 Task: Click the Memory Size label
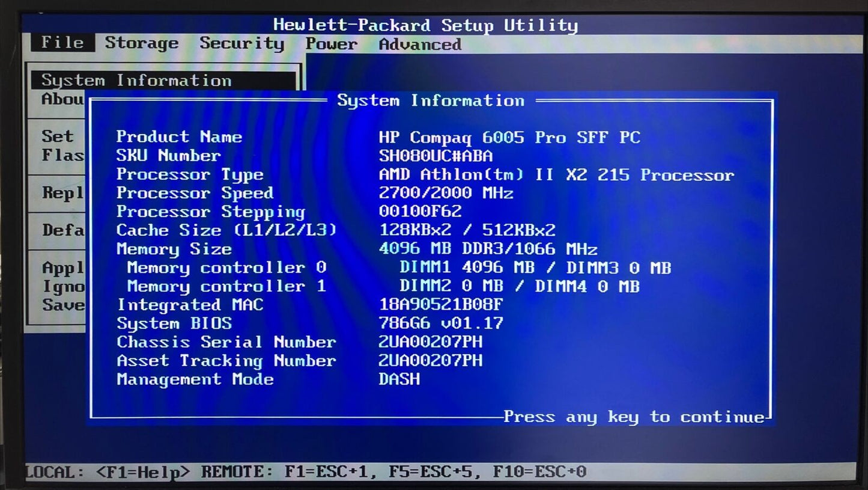coord(174,249)
